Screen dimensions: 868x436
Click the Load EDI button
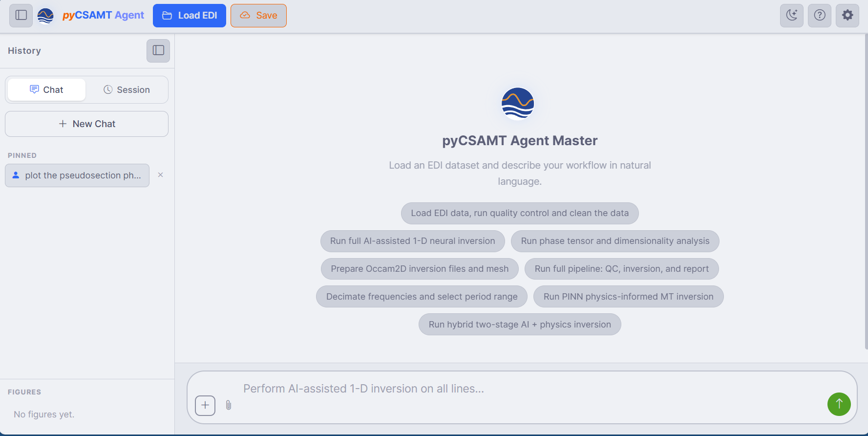coord(190,16)
